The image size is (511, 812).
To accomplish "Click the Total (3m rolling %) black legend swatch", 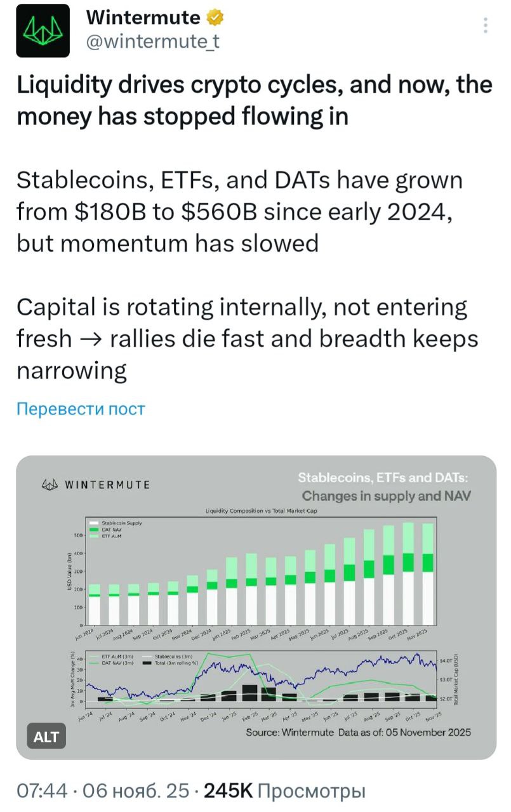I will [147, 663].
